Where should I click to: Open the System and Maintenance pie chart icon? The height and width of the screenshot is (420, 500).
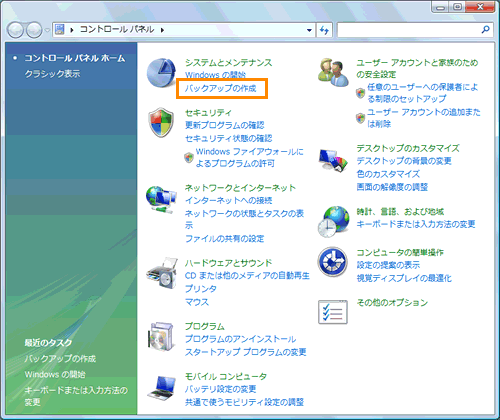coord(162,73)
